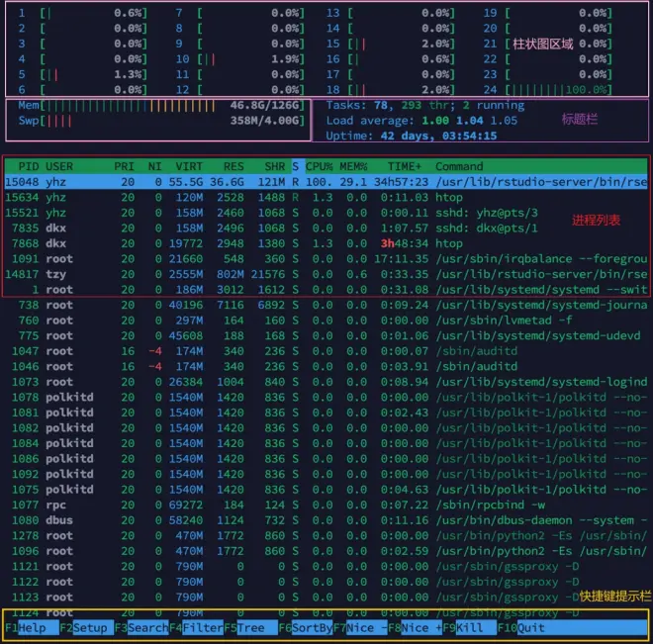653x644 pixels.
Task: Select process 7835 sshd dkx@pts/1
Action: [x=326, y=229]
